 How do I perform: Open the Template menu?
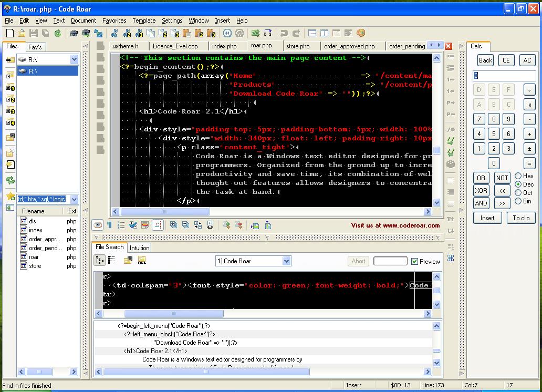point(144,21)
